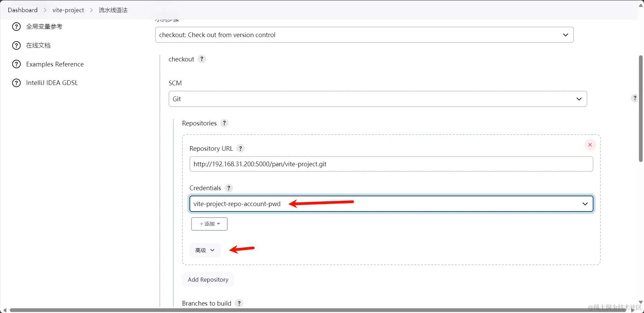Open help for Credentials field
Image resolution: width=644 pixels, height=313 pixels.
(229, 188)
